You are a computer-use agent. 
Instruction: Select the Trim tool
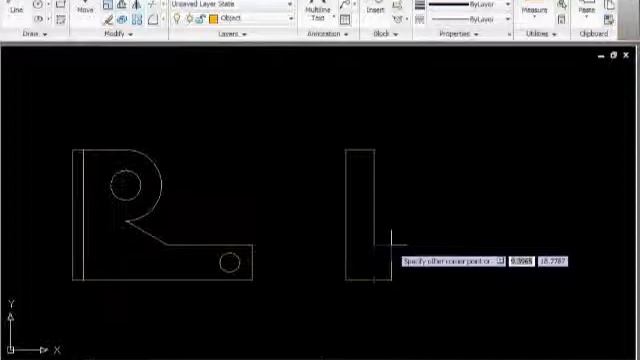[x=151, y=5]
